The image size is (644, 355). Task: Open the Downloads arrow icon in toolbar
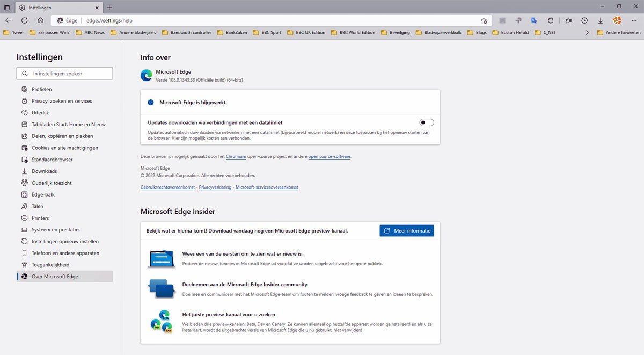(601, 20)
